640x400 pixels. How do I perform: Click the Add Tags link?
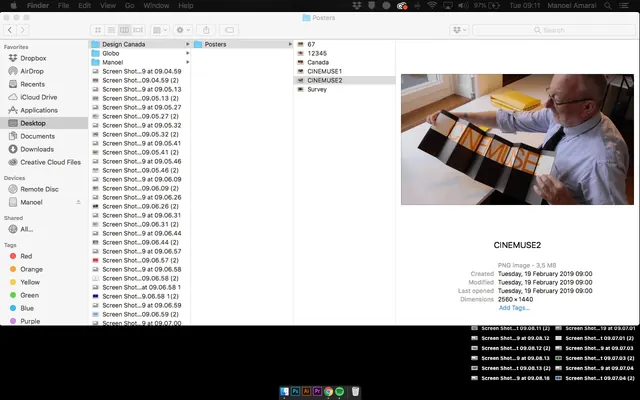coord(514,308)
